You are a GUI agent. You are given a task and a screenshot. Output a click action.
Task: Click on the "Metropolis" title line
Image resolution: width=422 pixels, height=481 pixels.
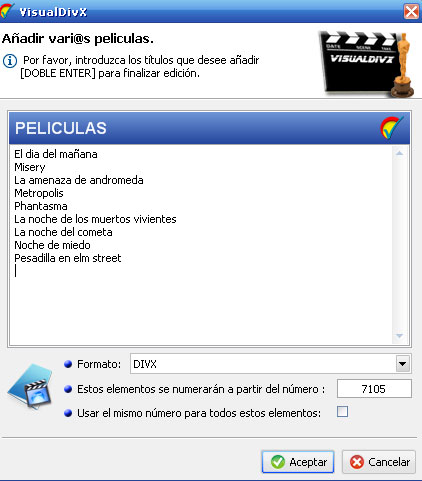pos(39,193)
